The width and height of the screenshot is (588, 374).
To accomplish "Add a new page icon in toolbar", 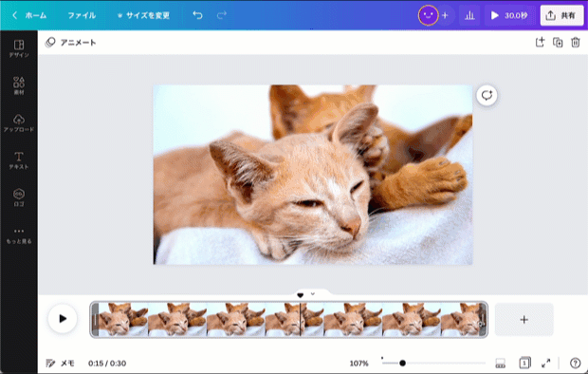I will click(540, 42).
